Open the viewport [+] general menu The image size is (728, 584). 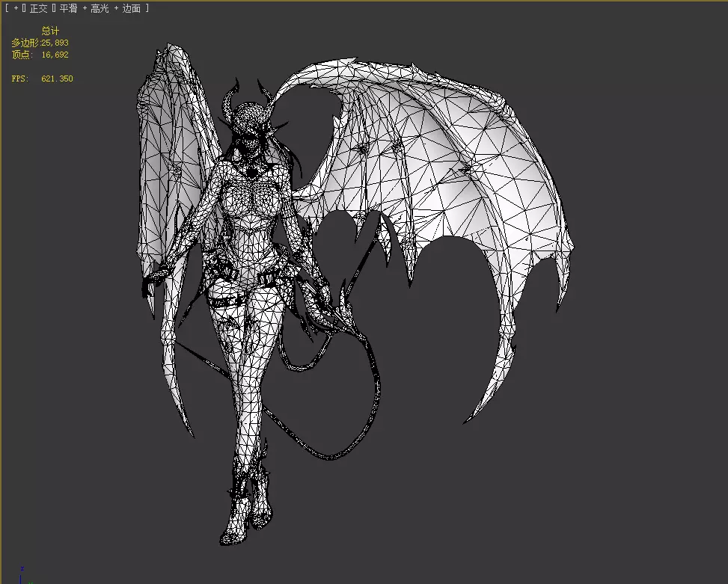pos(16,8)
